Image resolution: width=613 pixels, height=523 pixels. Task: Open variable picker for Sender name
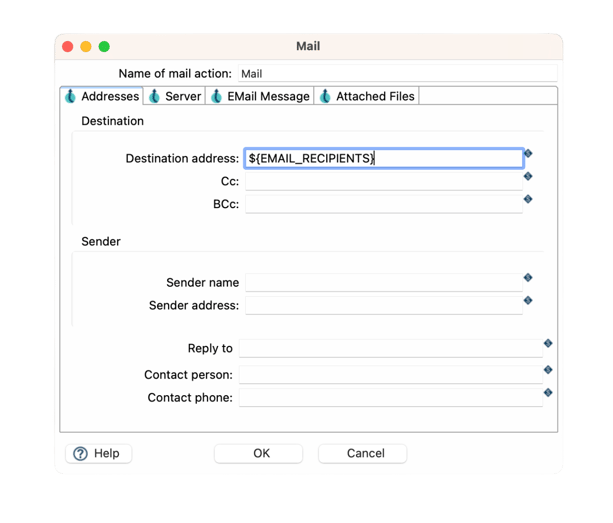coord(528,278)
